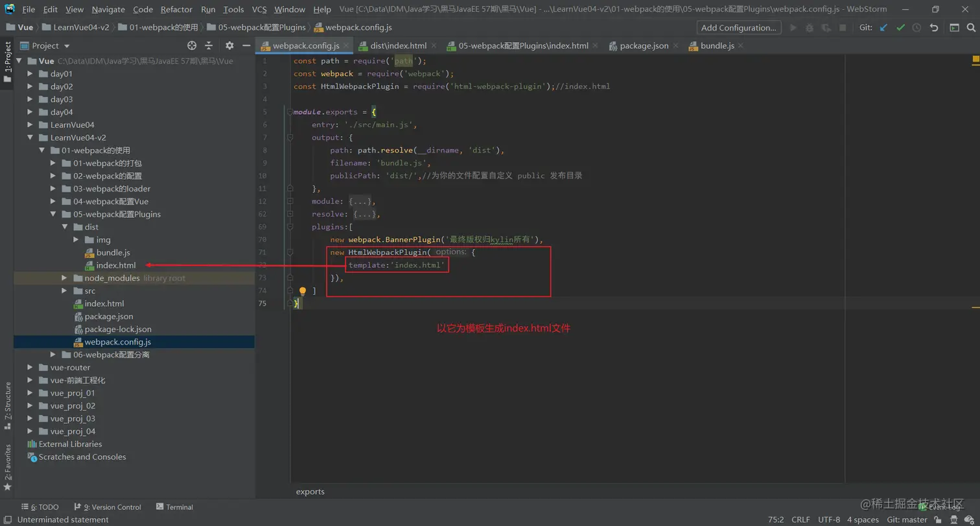Open the Terminal tool window
This screenshot has width=980, height=526.
click(174, 507)
